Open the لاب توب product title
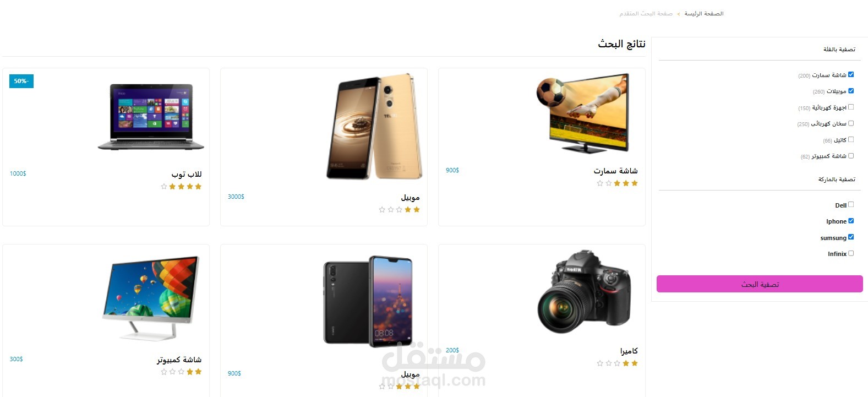The image size is (868, 397). point(187,174)
